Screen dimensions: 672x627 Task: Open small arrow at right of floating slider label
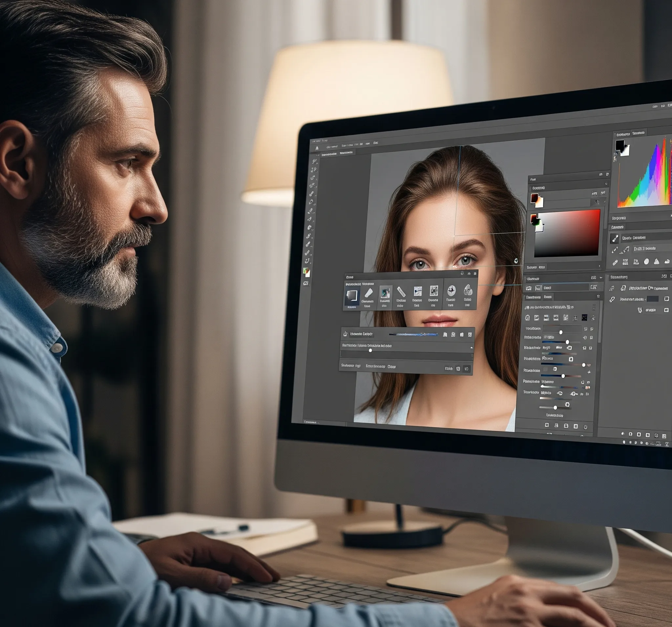click(x=472, y=348)
